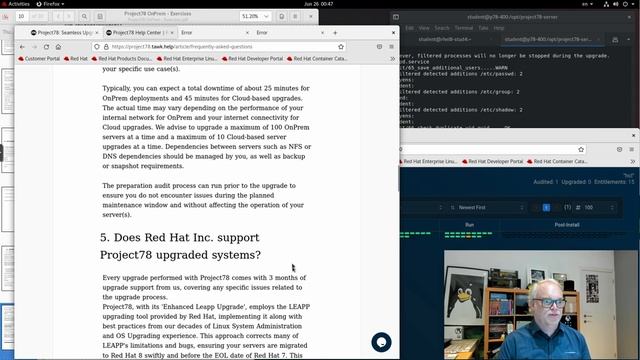
Task: Click the Firefox back arrow in front window
Action: tap(22, 47)
